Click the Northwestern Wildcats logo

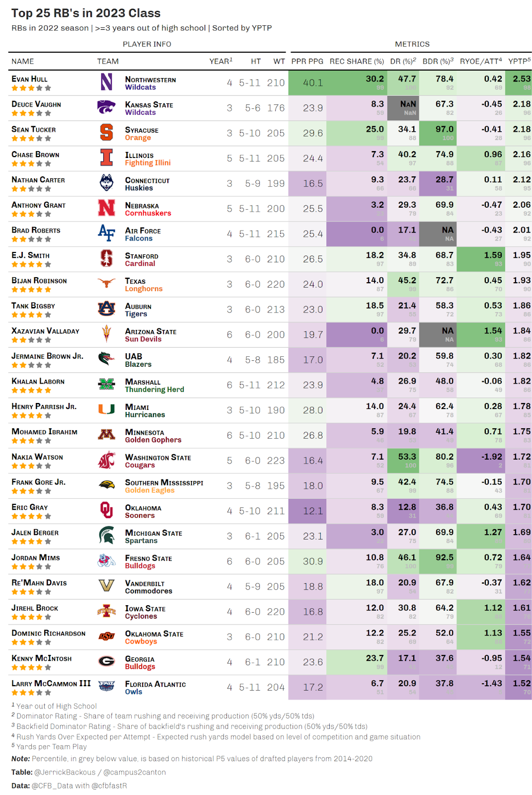(x=106, y=82)
